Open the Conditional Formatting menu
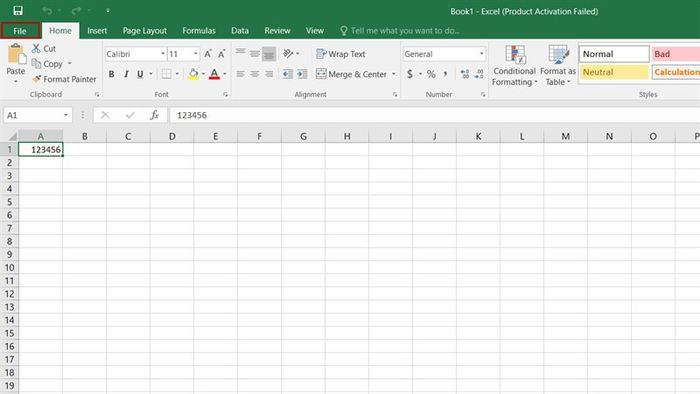The image size is (700, 394). 514,65
